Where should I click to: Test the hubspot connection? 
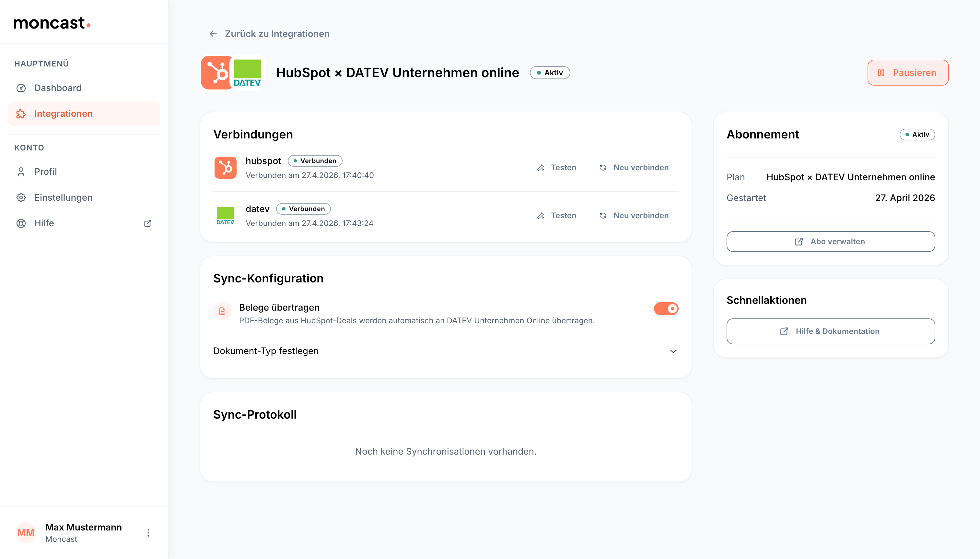point(557,167)
